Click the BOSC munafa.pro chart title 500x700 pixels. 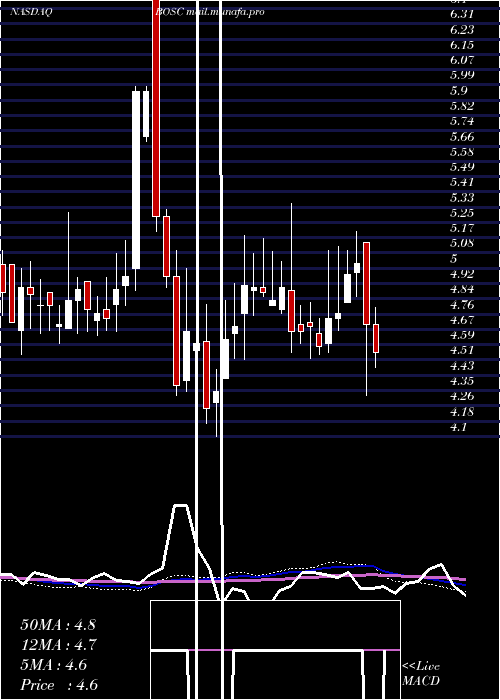[x=210, y=12]
